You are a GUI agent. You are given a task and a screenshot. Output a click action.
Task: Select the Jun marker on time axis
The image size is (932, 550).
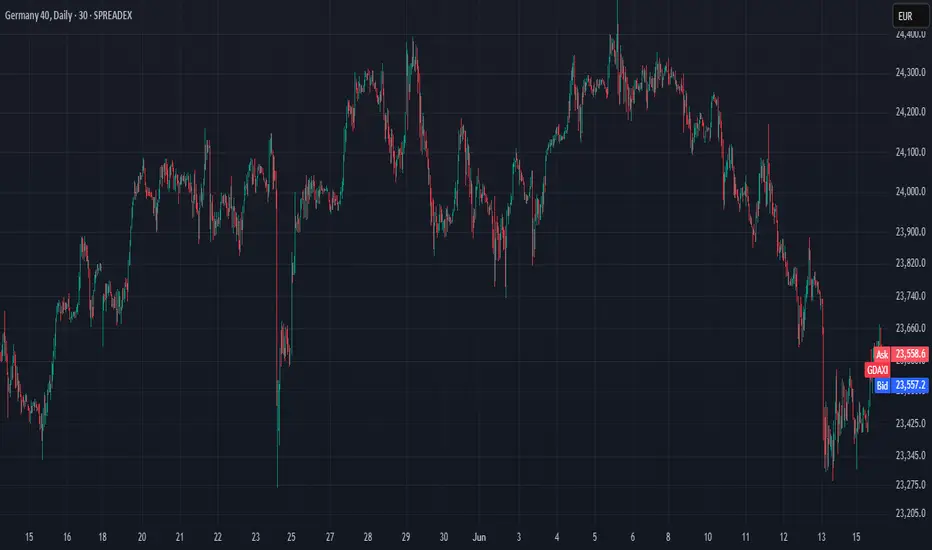tap(479, 537)
